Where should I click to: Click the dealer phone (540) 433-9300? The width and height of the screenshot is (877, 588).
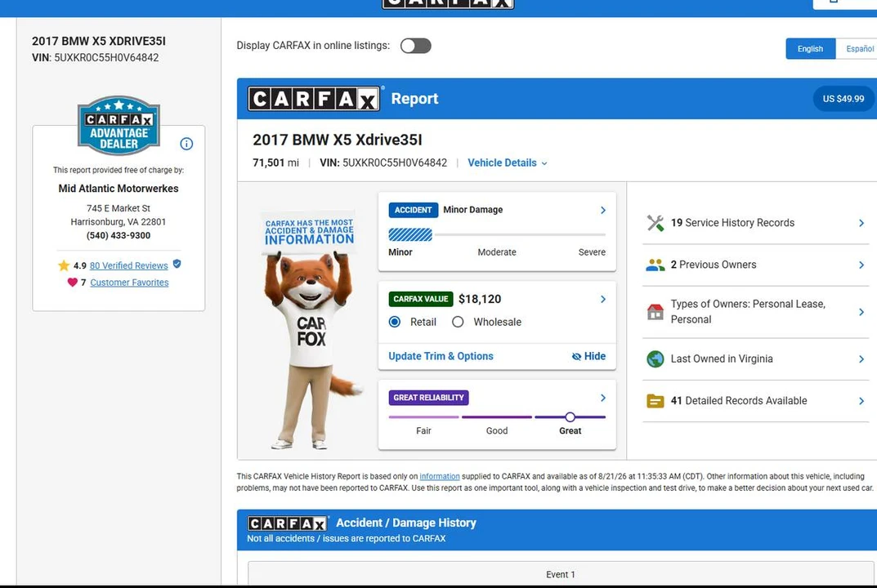tap(119, 235)
